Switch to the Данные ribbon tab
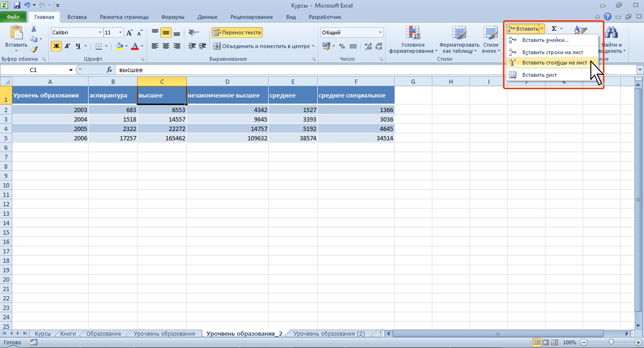The width and height of the screenshot is (644, 348). (207, 17)
